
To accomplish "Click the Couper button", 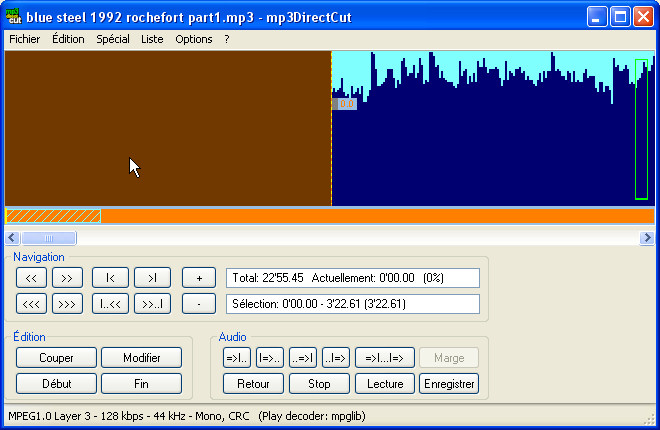I will click(x=56, y=357).
